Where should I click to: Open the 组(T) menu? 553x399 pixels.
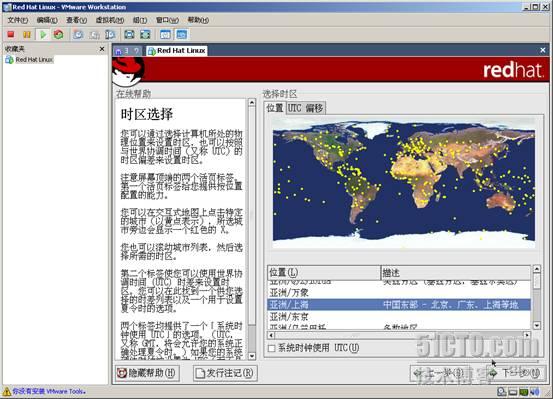click(x=140, y=20)
